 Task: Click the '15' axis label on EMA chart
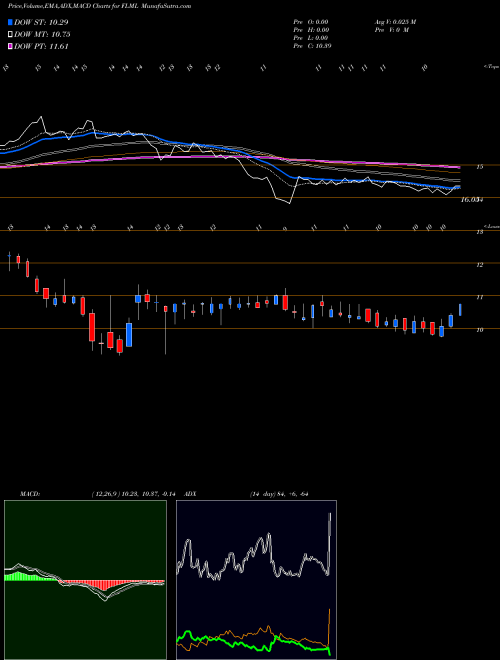(479, 167)
